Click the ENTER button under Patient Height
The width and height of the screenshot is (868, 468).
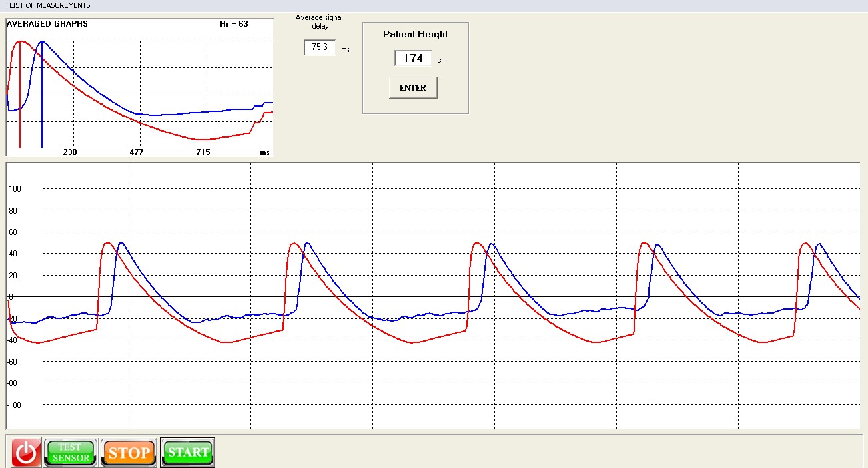[x=413, y=88]
